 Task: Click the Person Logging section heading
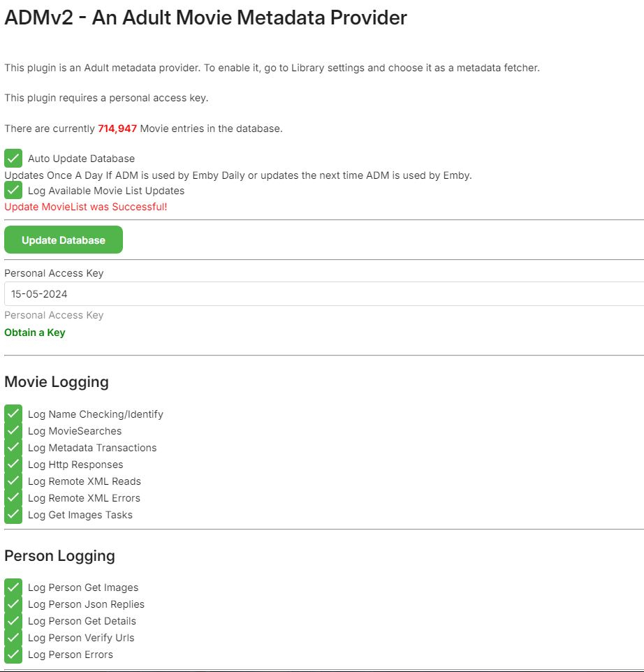point(59,556)
